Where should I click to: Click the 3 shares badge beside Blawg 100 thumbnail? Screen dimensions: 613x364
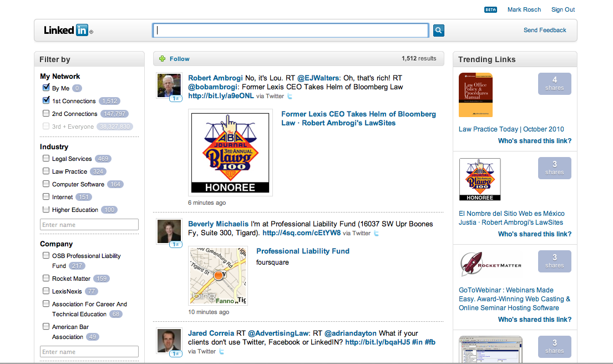554,168
